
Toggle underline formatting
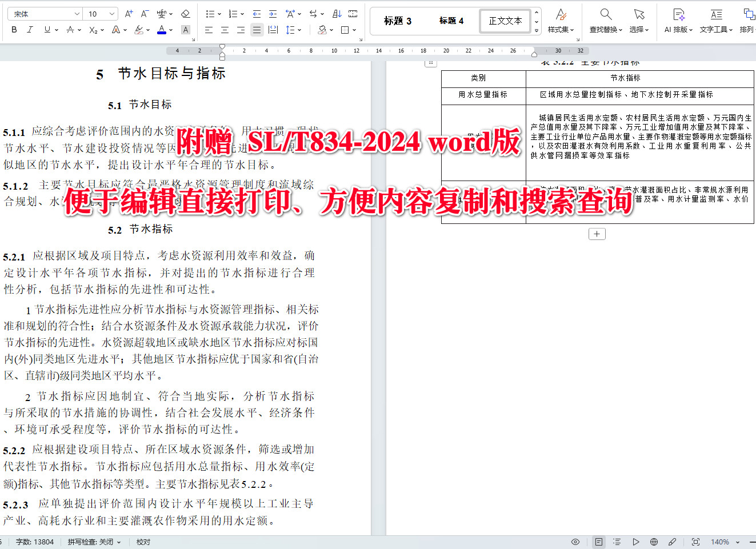pos(47,30)
